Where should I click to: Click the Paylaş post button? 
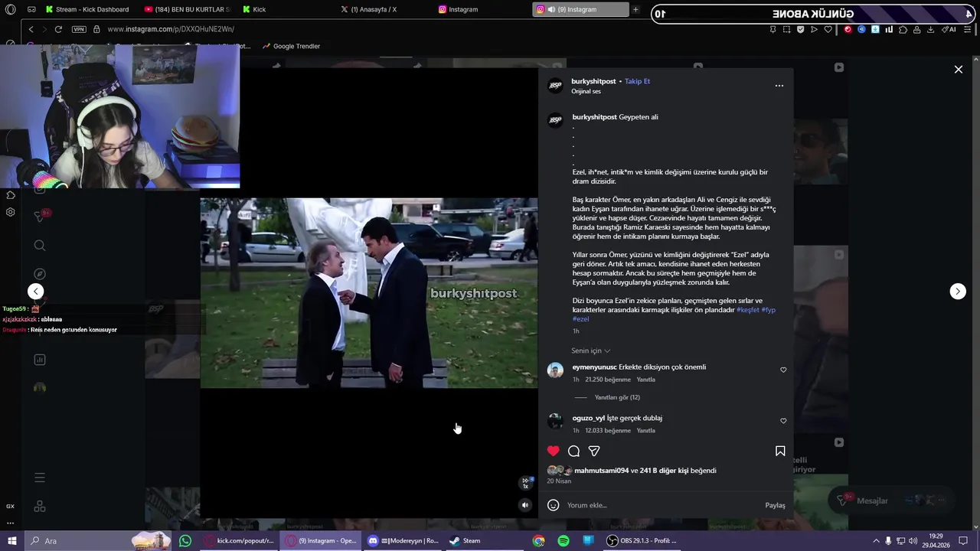775,505
